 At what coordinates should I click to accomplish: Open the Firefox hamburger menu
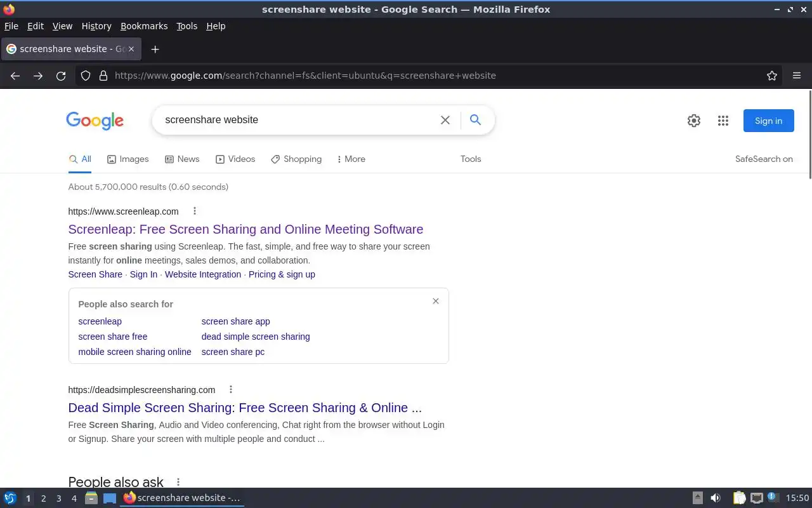pyautogui.click(x=797, y=76)
